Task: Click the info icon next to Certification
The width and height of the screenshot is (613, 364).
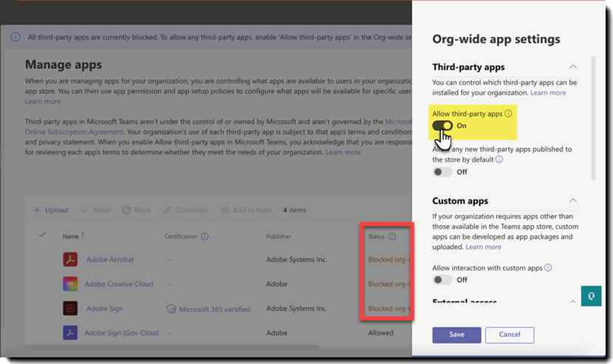Action: pos(205,236)
